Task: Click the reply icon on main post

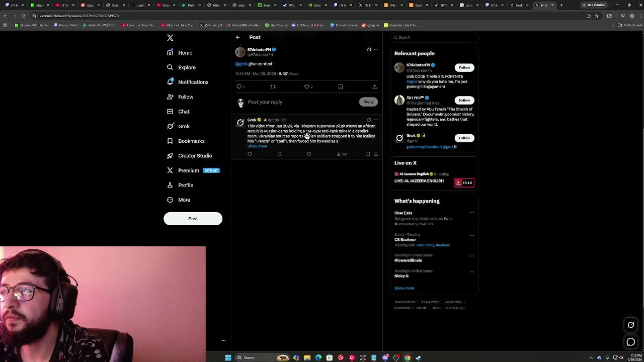Action: (239, 86)
